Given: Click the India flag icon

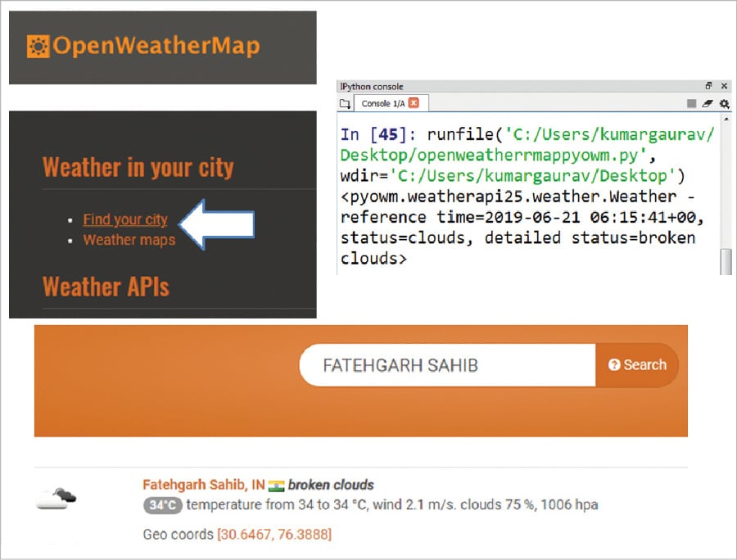Looking at the screenshot, I should pos(277,485).
